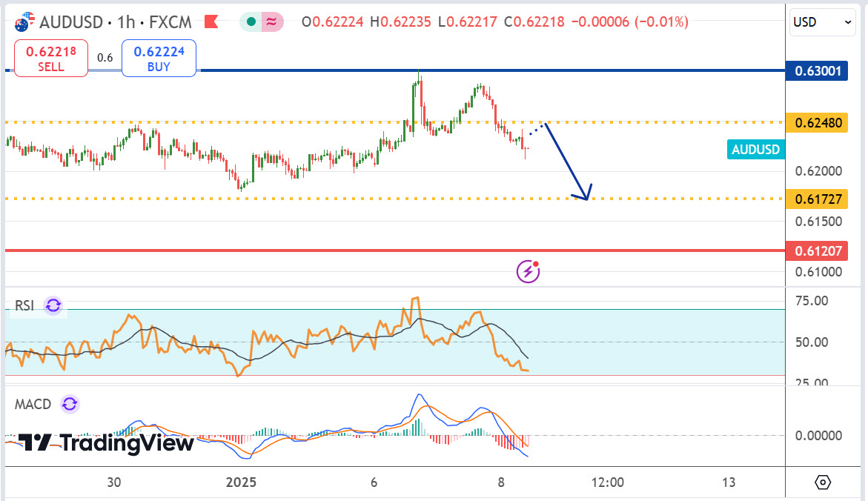Expand the RSI indicator legend
Viewport: 868px width, 501px height.
24,305
